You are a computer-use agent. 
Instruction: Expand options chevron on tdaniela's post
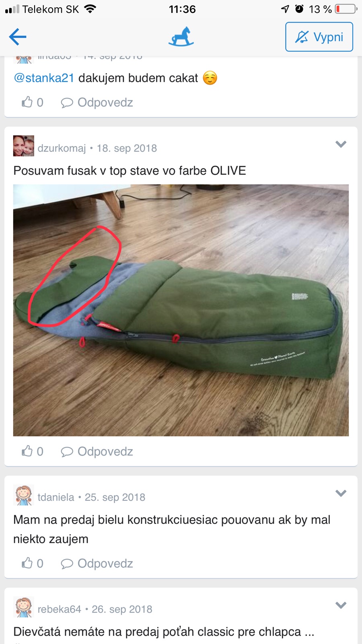click(341, 493)
